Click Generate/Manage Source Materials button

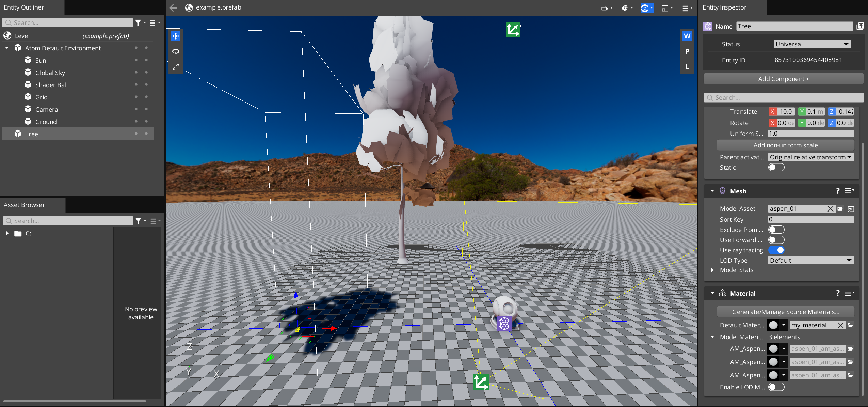tap(785, 312)
